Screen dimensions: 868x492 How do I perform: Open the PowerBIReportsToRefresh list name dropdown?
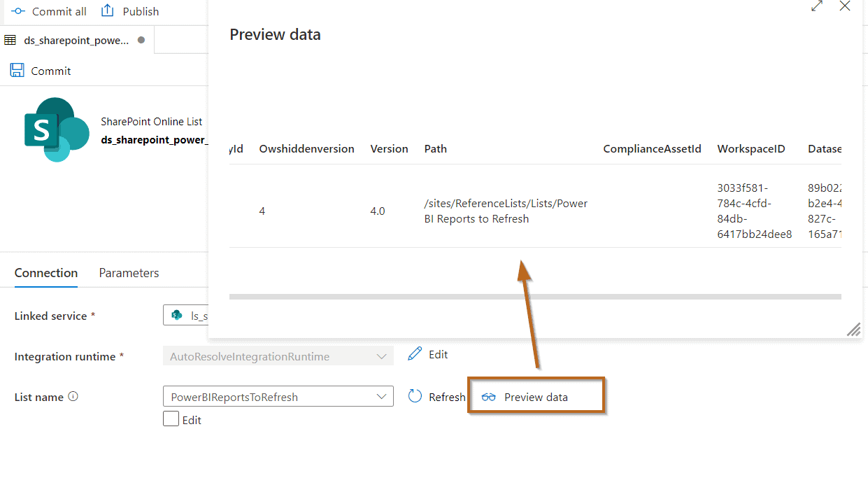pyautogui.click(x=278, y=397)
